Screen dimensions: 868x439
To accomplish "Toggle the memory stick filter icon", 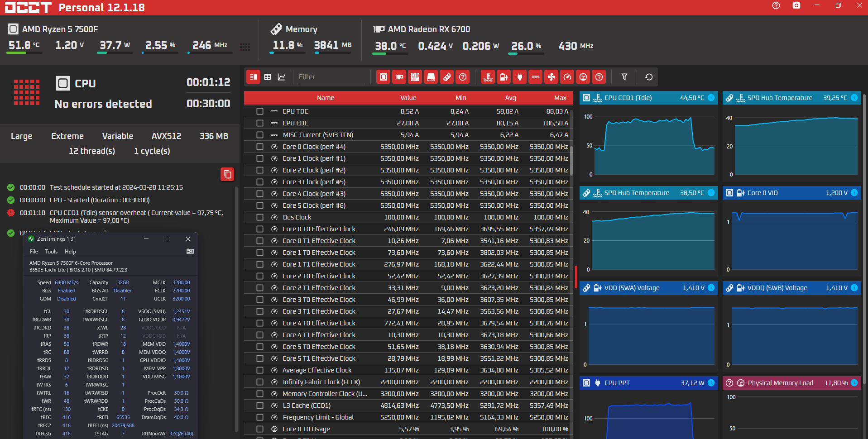I will click(x=446, y=77).
